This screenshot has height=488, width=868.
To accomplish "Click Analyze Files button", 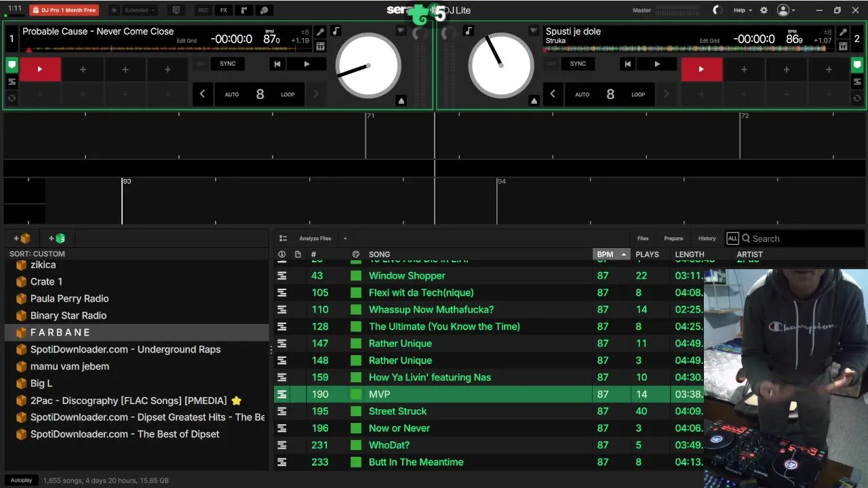I will (x=315, y=239).
